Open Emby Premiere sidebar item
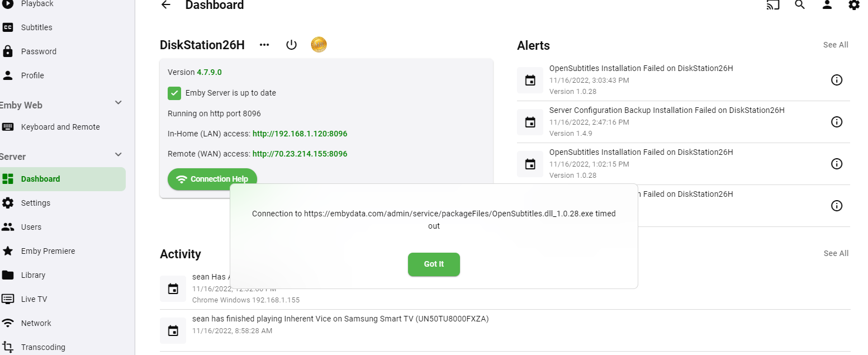Viewport: 868px width, 355px height. pyautogui.click(x=48, y=251)
